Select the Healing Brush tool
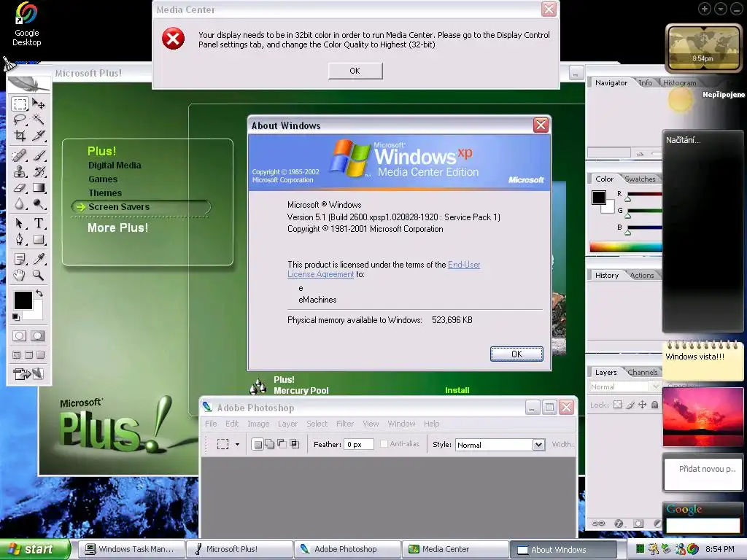747x560 pixels. coord(20,156)
